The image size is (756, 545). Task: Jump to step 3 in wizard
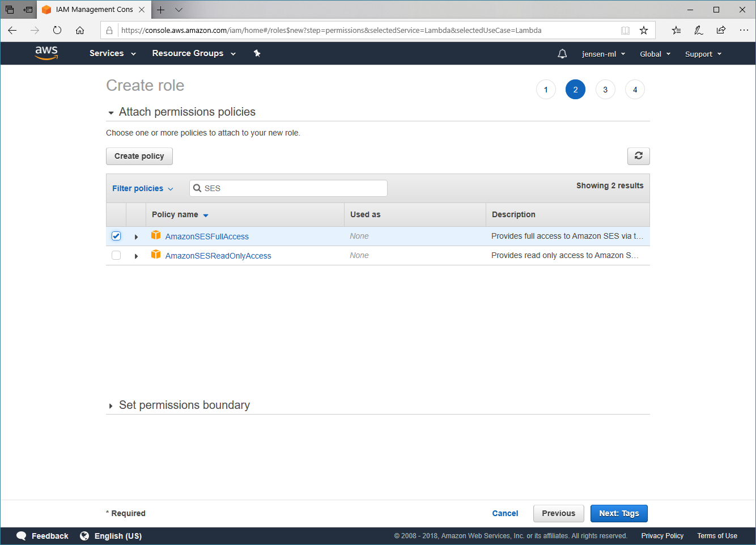pos(605,90)
